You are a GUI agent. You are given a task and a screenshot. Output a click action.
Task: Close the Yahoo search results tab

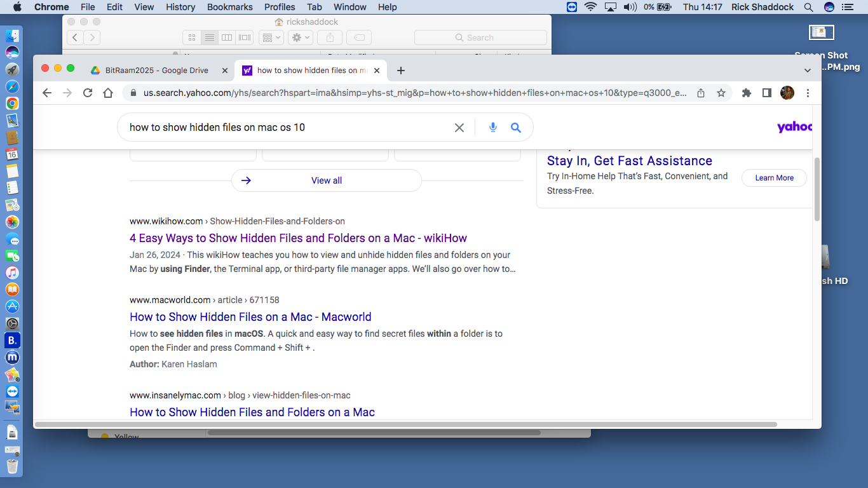click(377, 71)
